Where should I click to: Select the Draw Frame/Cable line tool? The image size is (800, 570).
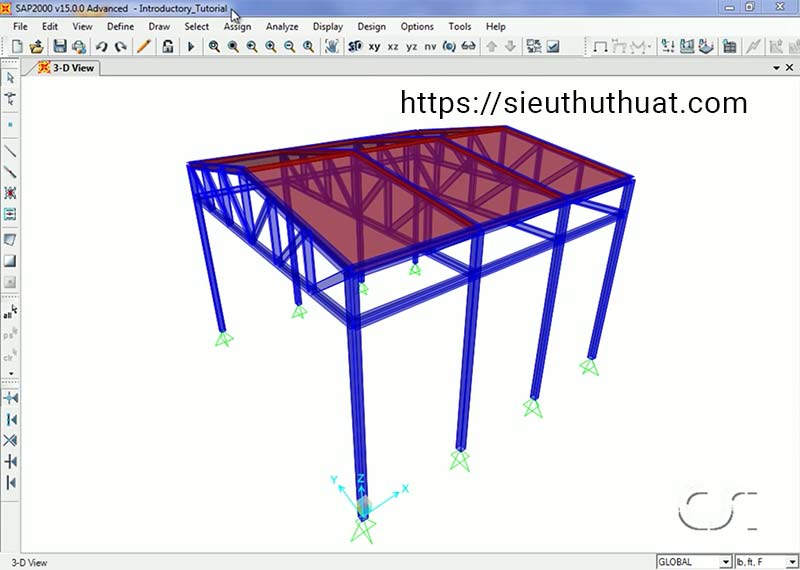click(x=10, y=151)
